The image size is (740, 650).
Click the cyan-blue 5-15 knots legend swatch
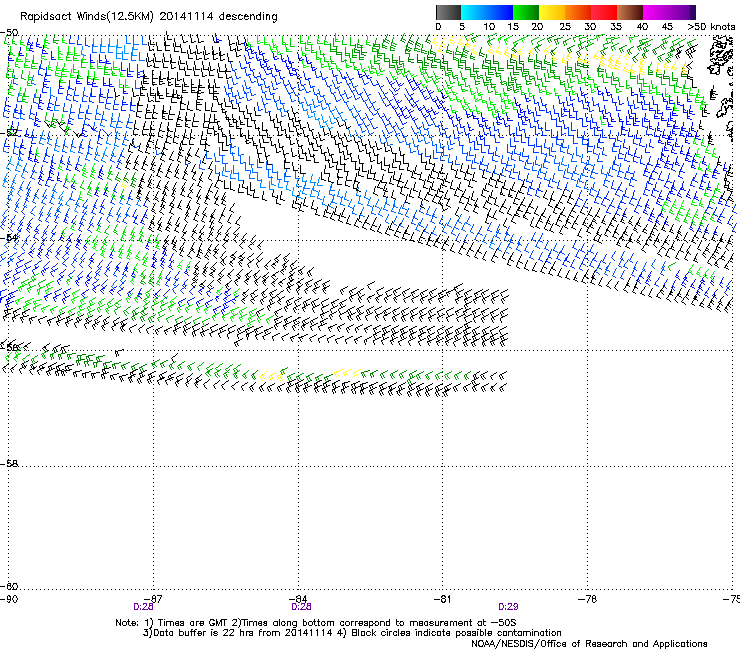click(x=487, y=12)
